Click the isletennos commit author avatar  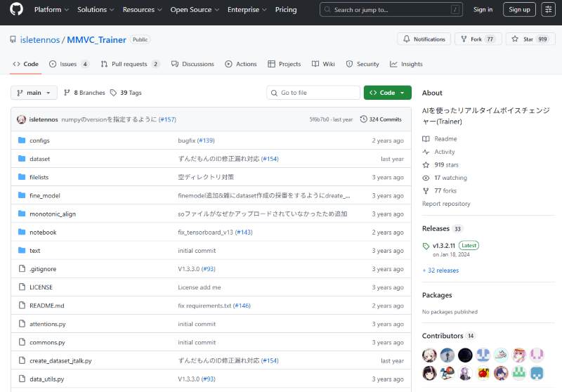coord(21,119)
